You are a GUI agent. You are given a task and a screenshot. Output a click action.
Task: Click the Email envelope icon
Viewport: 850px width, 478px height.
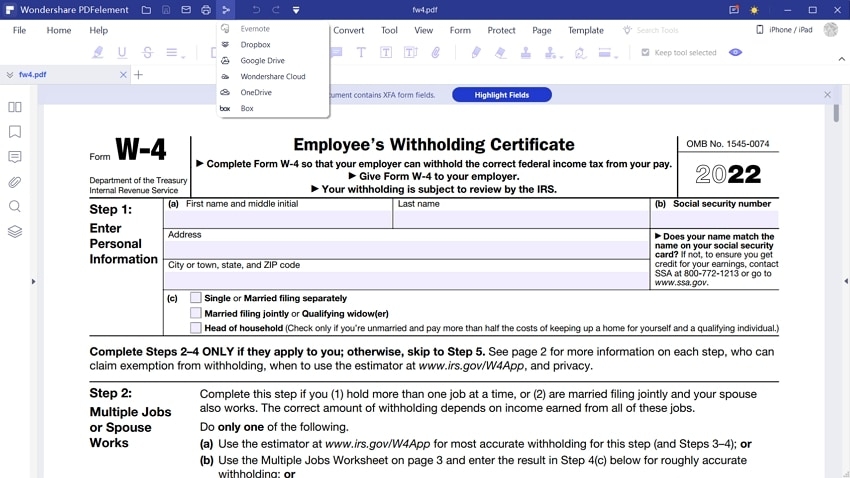[x=186, y=10]
